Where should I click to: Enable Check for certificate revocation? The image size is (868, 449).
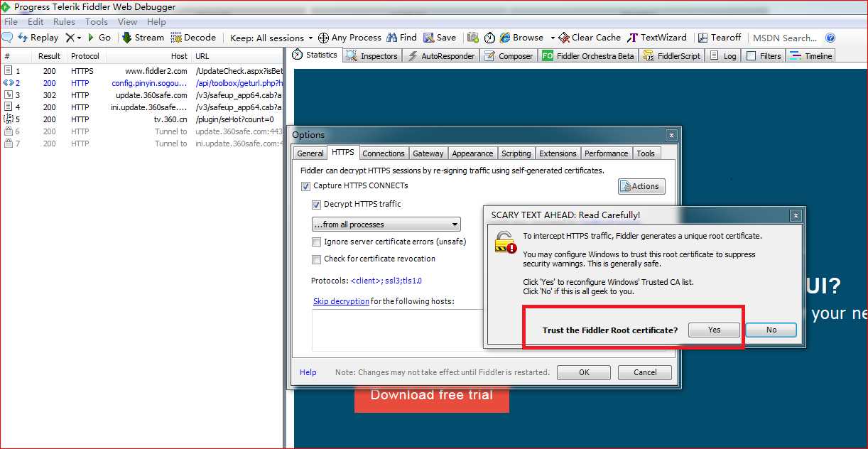coord(317,259)
